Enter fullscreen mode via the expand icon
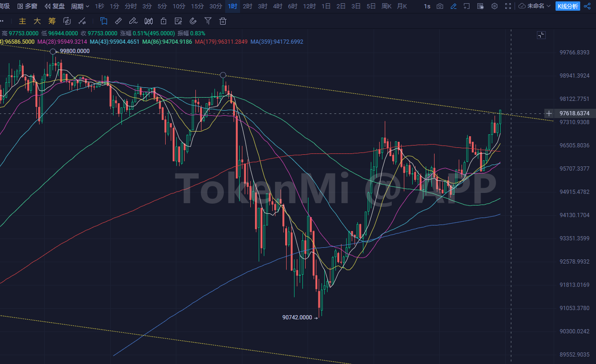 point(509,7)
